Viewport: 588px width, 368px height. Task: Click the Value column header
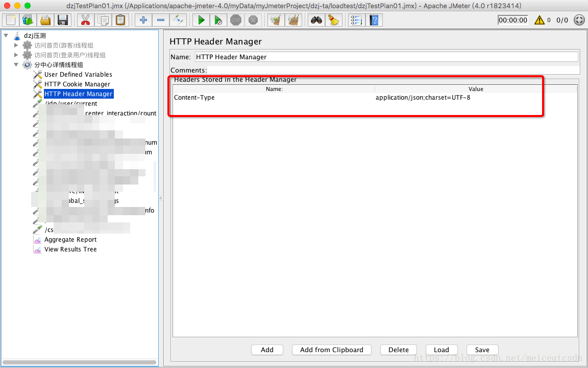[x=476, y=89]
